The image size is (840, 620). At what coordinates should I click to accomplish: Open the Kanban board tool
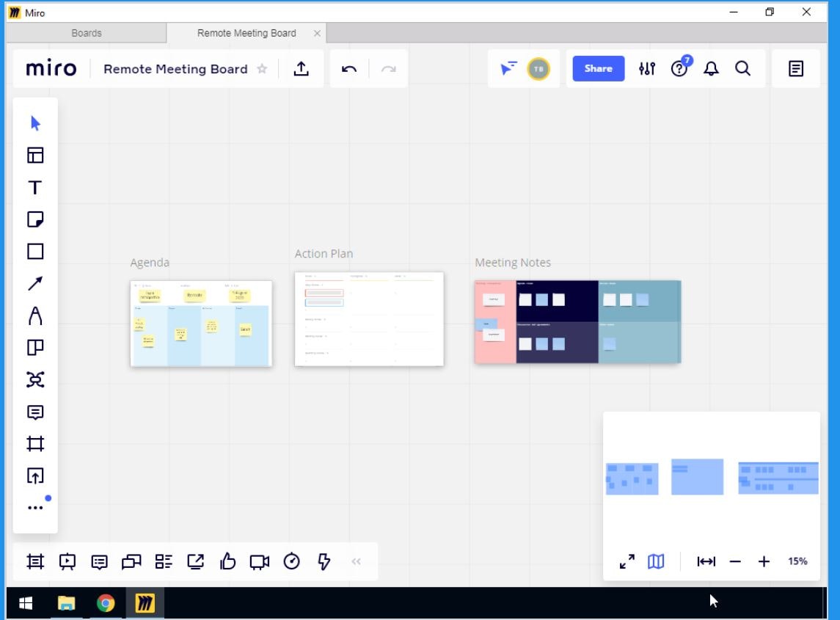tap(35, 348)
